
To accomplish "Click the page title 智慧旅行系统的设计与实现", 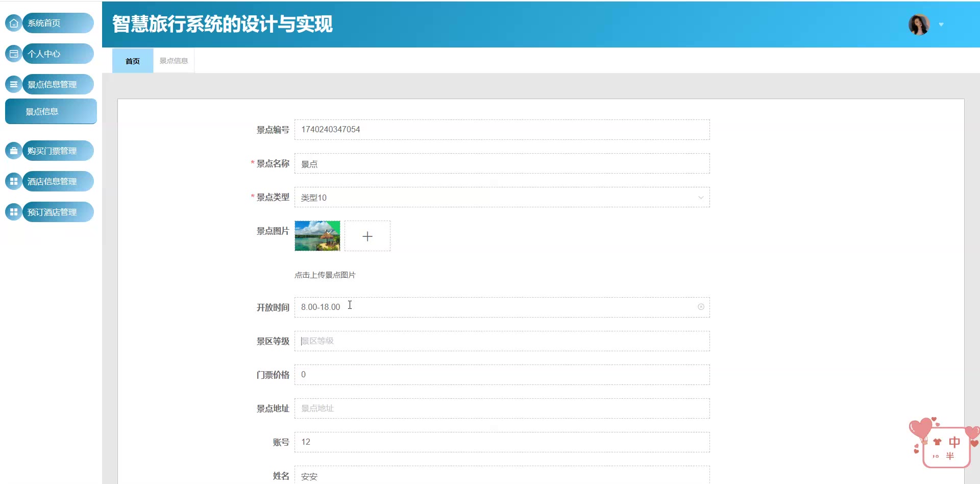I will 223,24.
